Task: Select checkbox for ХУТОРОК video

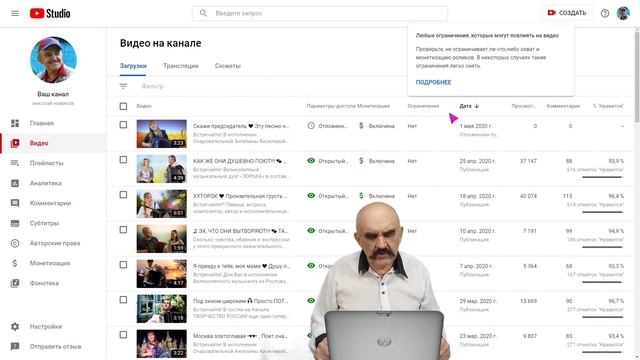Action: tap(123, 195)
